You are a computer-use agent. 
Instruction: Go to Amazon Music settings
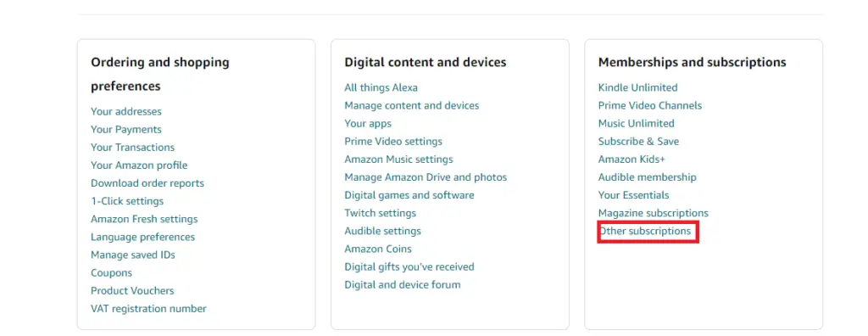pyautogui.click(x=398, y=160)
